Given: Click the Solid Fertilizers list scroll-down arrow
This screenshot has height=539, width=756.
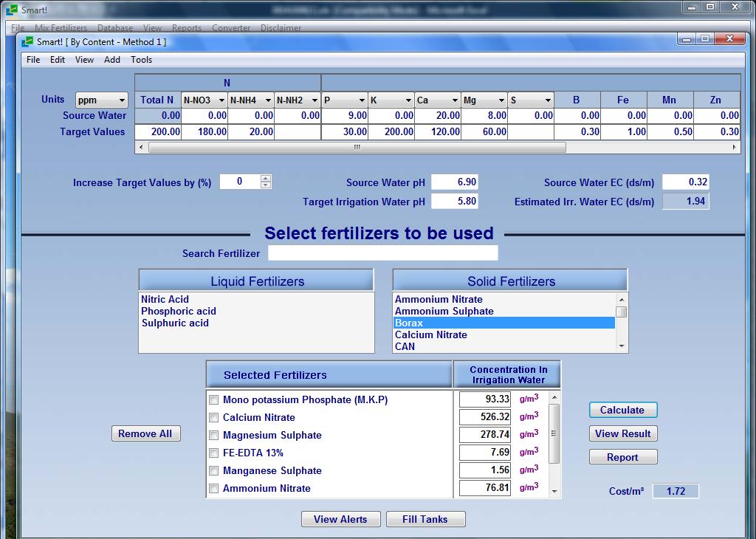Looking at the screenshot, I should point(622,346).
